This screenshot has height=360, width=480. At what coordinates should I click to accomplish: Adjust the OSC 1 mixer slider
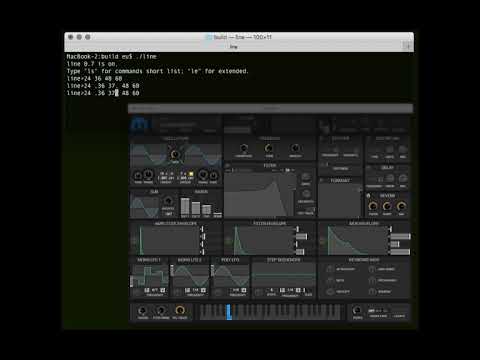185,207
